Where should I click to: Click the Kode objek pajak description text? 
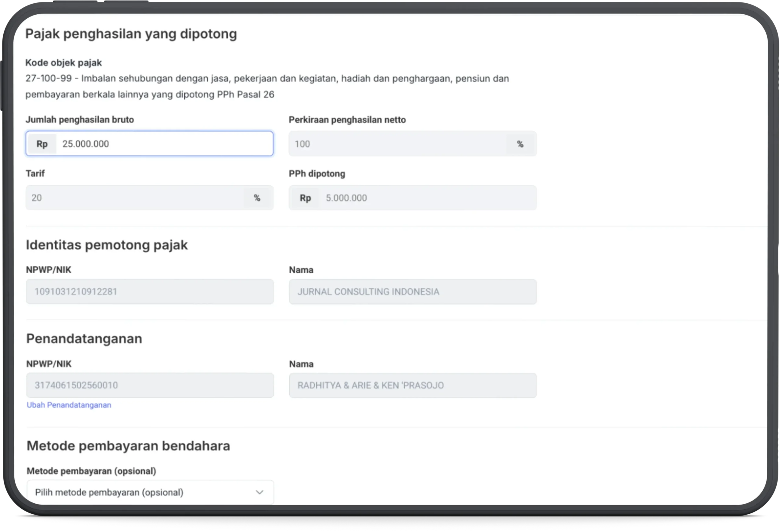(x=267, y=86)
